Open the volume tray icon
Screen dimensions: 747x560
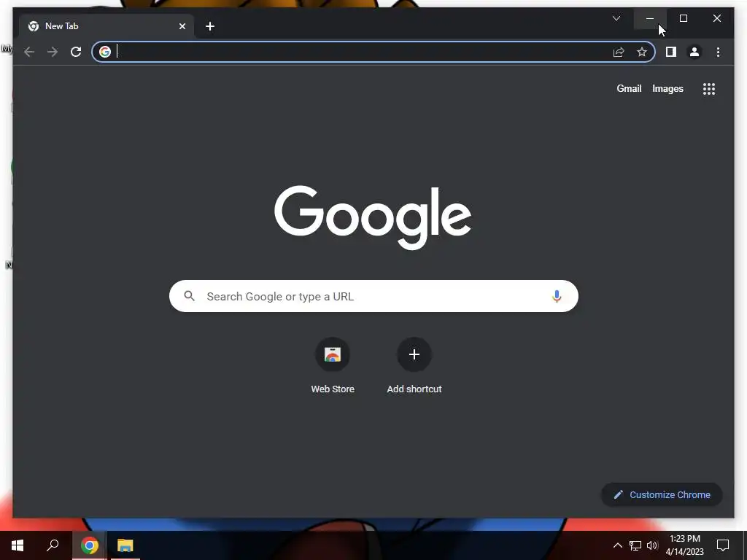pyautogui.click(x=652, y=545)
